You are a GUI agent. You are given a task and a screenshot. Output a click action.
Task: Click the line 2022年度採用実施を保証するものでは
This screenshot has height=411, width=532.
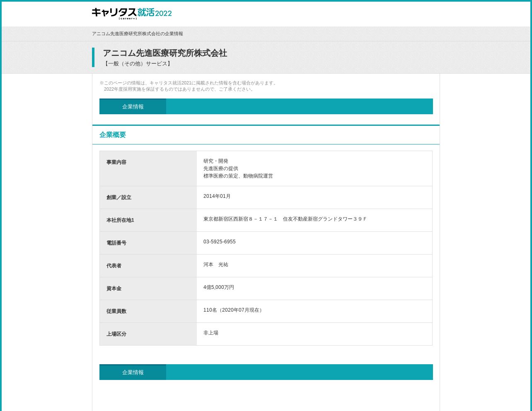(179, 89)
